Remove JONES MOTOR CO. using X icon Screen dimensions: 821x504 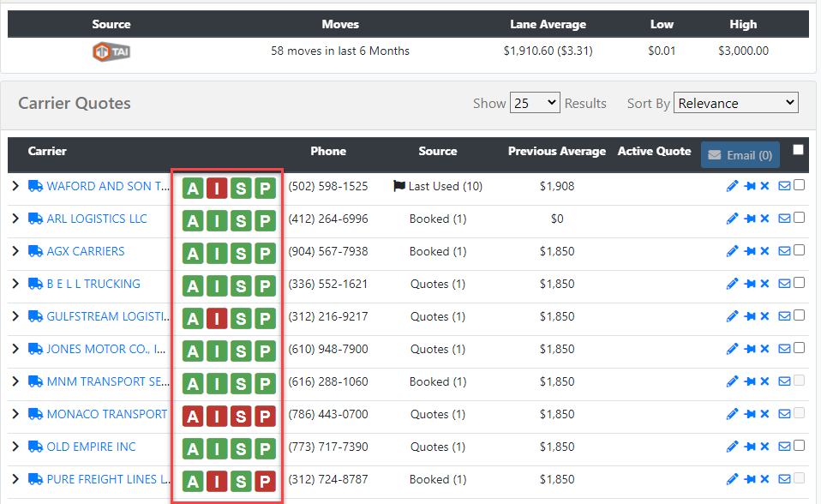tap(764, 349)
